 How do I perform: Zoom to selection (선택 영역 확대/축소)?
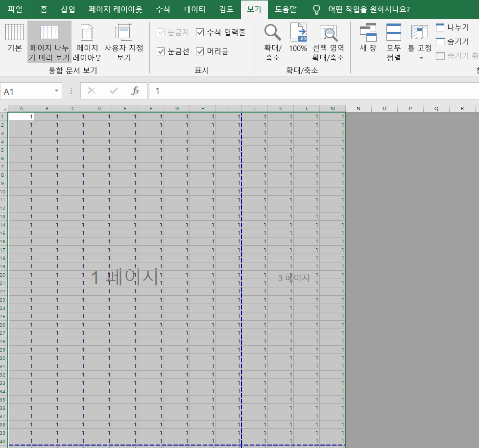(x=328, y=42)
